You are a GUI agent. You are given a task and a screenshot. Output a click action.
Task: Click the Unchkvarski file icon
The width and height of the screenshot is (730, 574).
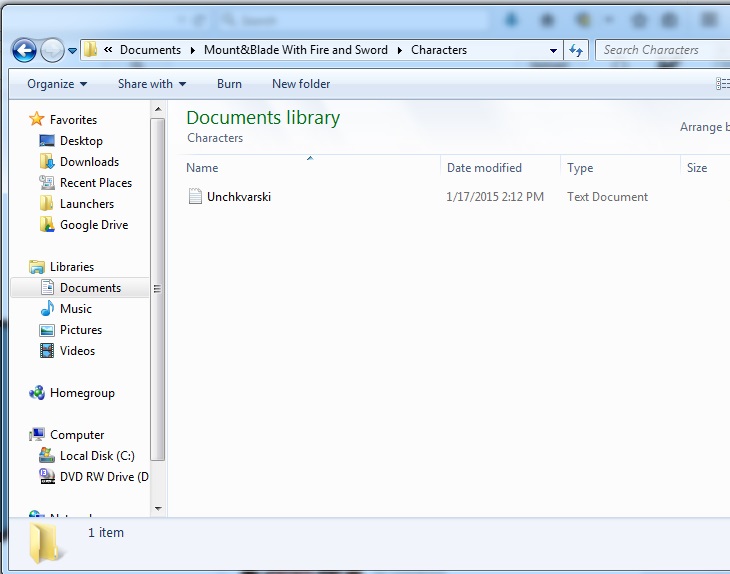(x=195, y=196)
